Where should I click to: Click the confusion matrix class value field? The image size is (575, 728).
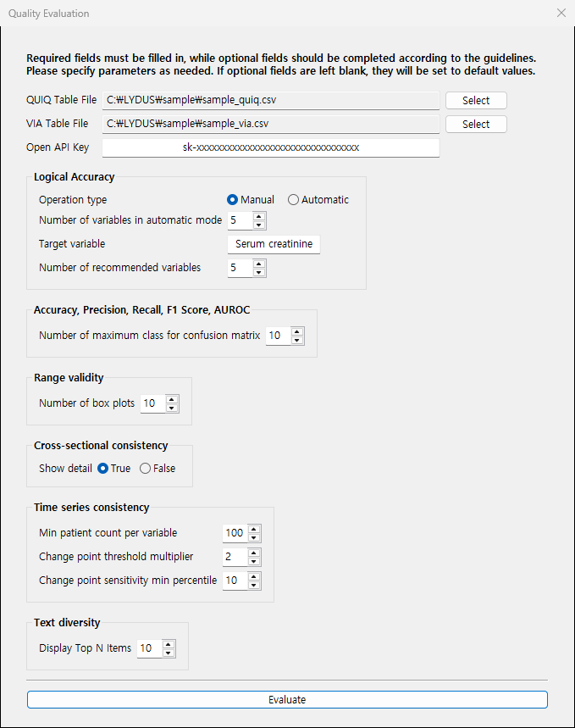pyautogui.click(x=279, y=336)
